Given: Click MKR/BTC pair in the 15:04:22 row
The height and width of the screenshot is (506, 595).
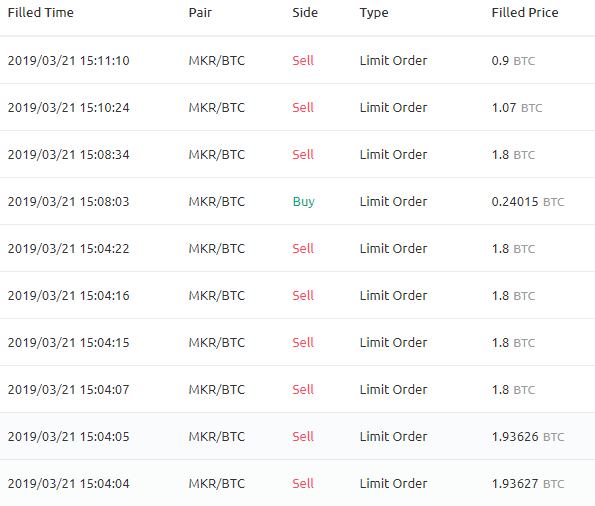Looking at the screenshot, I should (x=217, y=249).
